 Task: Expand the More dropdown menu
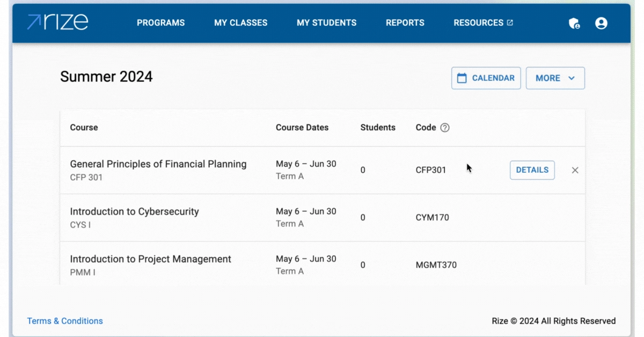[555, 78]
